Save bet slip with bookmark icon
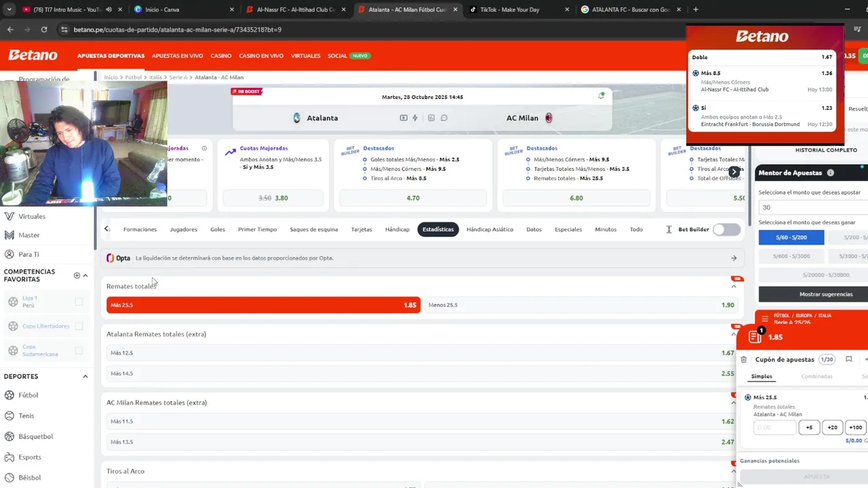 pos(848,360)
